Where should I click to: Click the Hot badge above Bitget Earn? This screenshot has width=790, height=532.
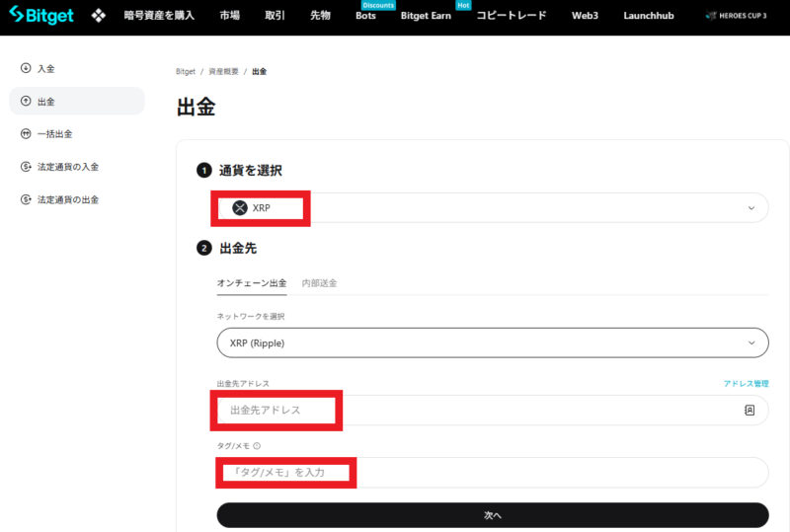coord(463,5)
